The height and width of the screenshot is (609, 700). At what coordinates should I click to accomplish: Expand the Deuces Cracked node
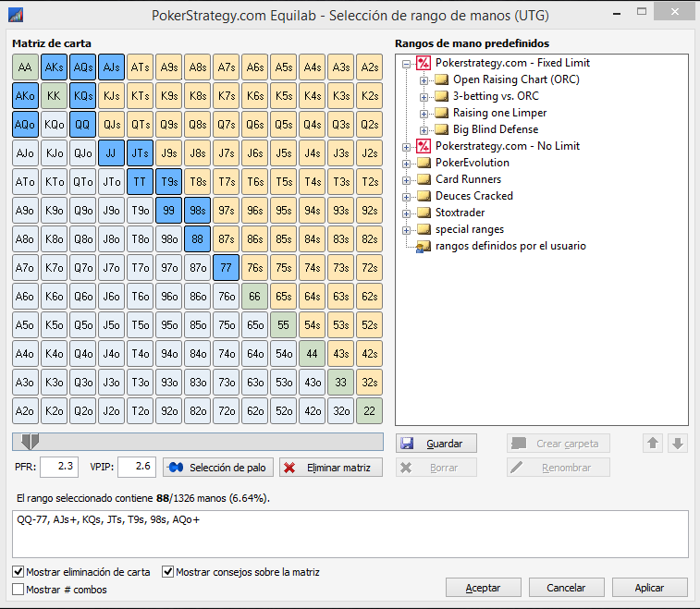pyautogui.click(x=406, y=197)
